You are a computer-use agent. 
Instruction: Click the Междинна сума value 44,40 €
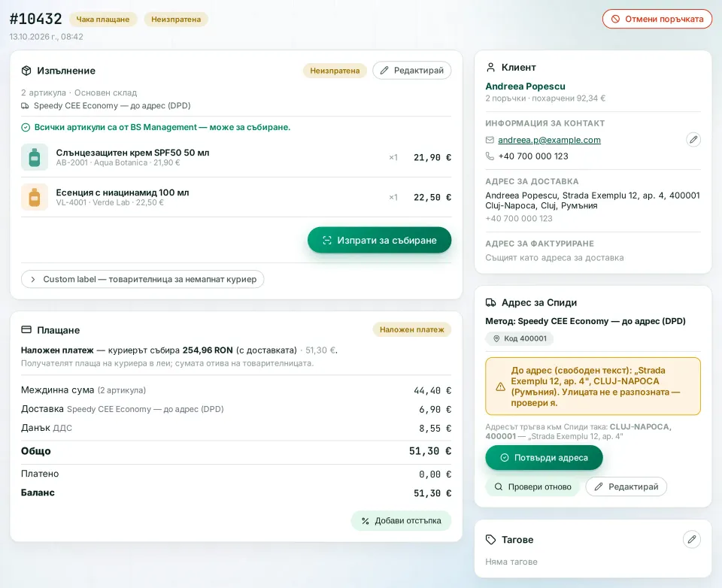[432, 390]
